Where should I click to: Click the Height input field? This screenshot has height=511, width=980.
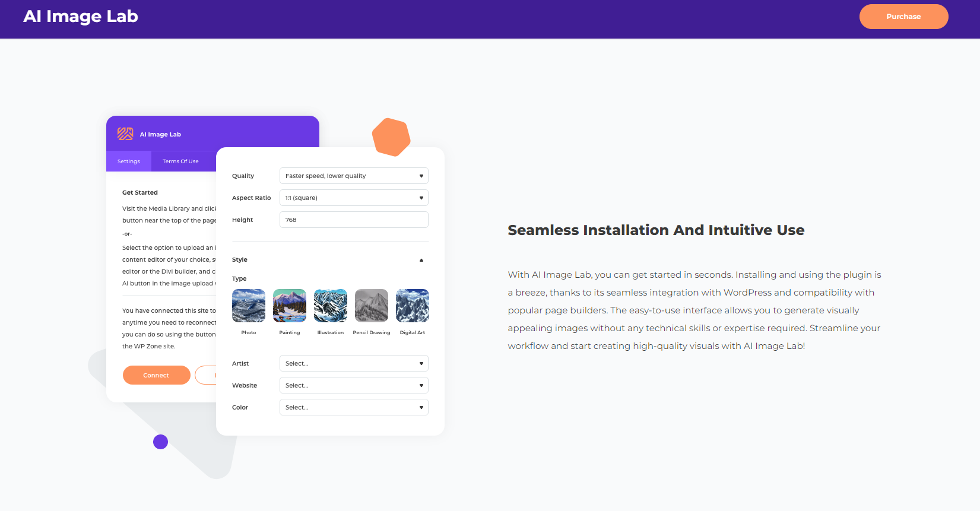pyautogui.click(x=354, y=220)
